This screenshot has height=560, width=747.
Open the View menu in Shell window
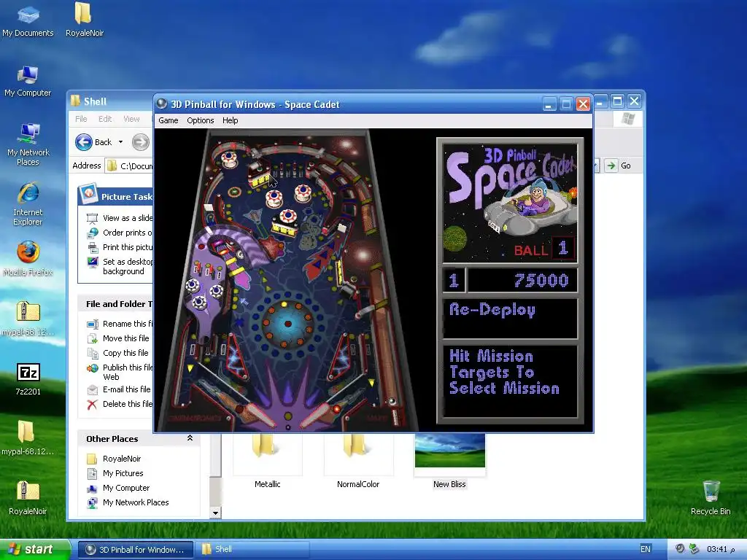click(131, 119)
